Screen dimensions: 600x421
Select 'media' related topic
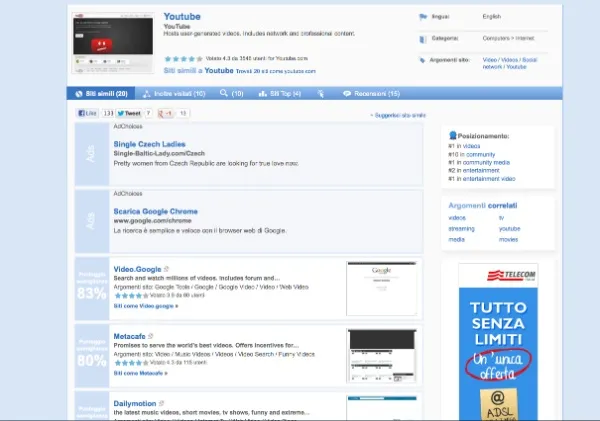[x=456, y=239]
